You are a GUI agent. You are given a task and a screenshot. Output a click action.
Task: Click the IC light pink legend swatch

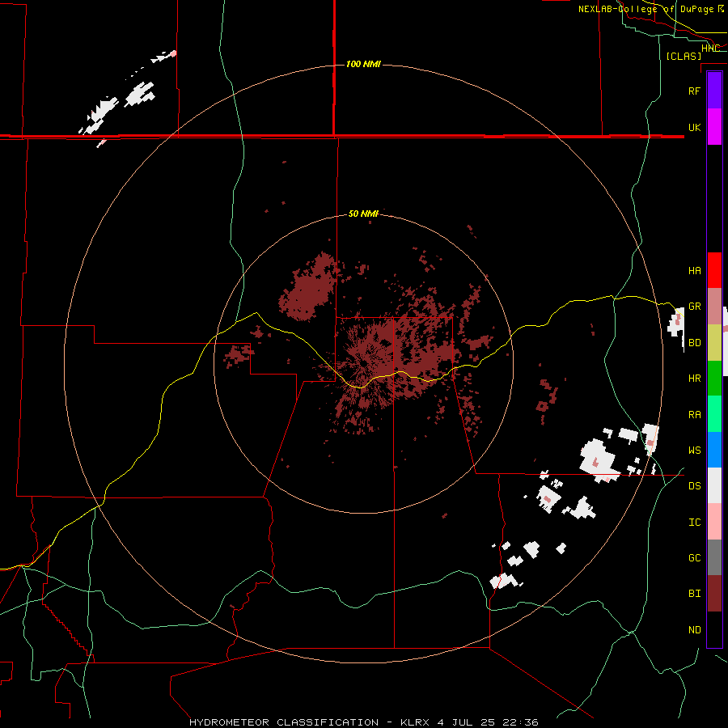coord(714,522)
